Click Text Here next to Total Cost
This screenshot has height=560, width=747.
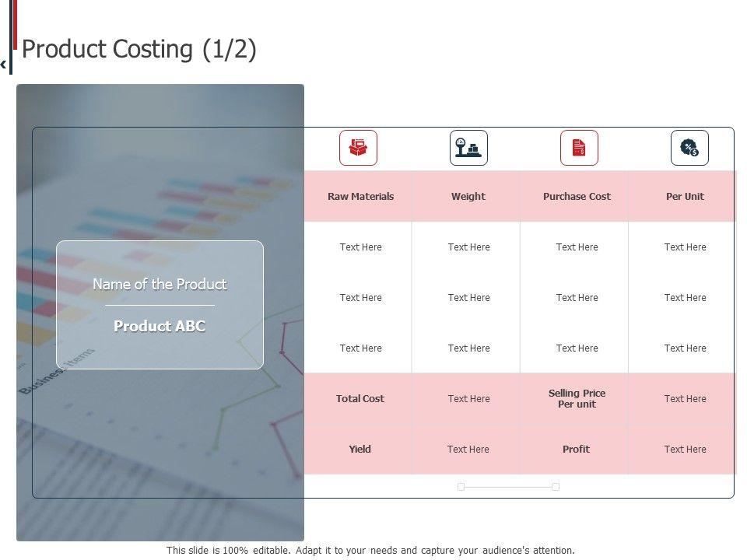click(x=468, y=398)
